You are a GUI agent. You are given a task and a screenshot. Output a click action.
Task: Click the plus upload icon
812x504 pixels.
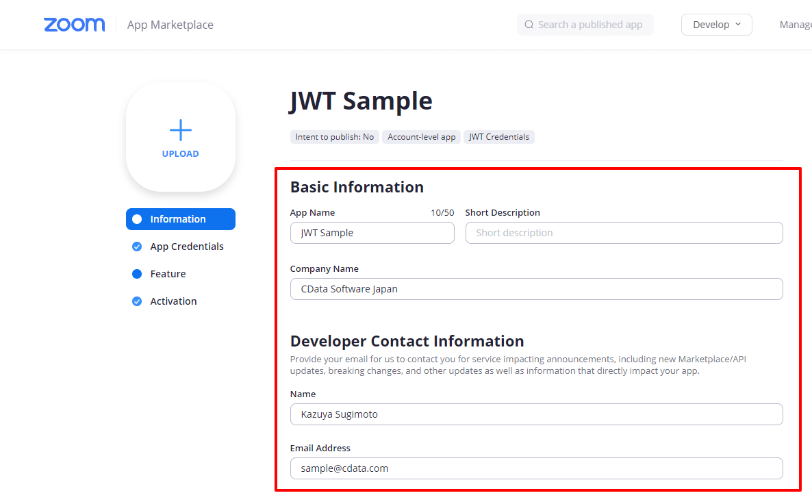click(x=180, y=130)
